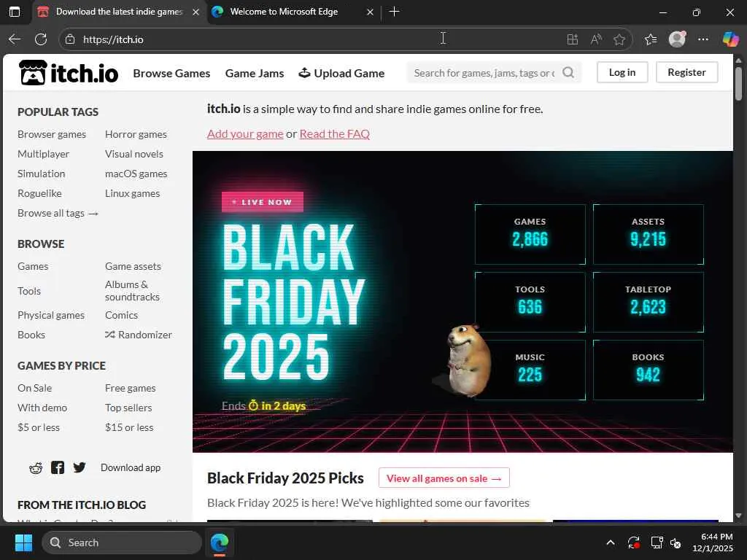Open $5 or less link
This screenshot has height=560, width=747.
point(39,427)
